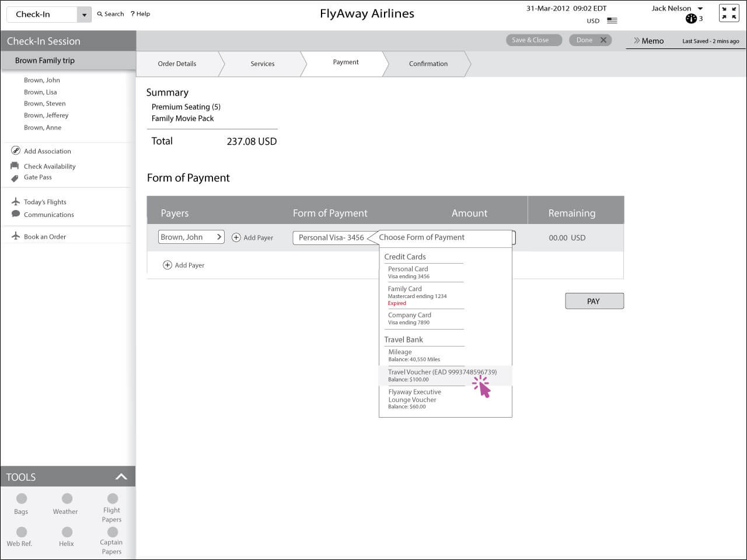Image resolution: width=747 pixels, height=560 pixels.
Task: Click the Add Association icon
Action: coord(16,150)
